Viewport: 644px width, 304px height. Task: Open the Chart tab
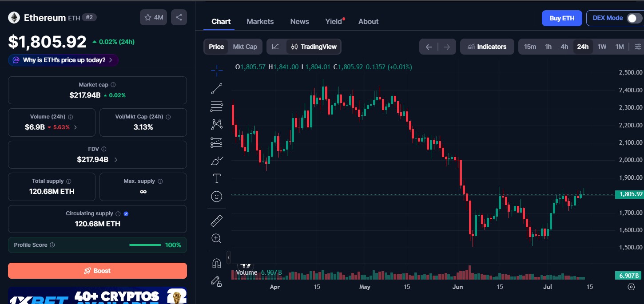click(221, 21)
